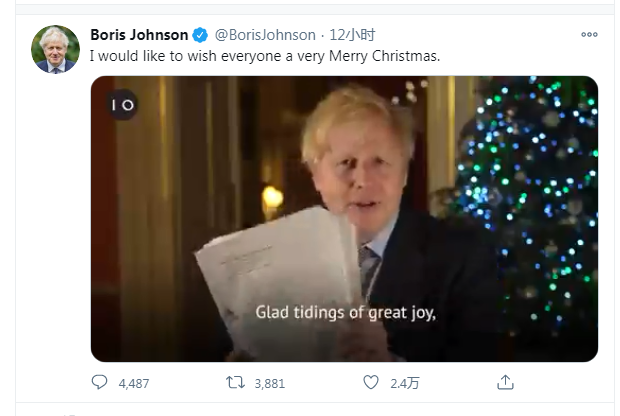
Task: Click the 3,881 retweets count
Action: tap(270, 382)
